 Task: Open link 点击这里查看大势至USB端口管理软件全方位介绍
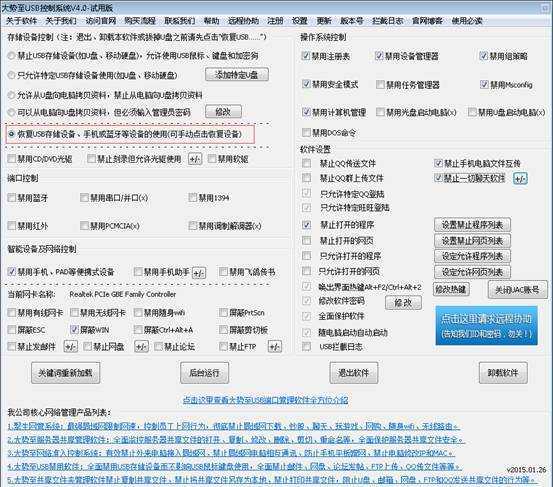click(x=265, y=400)
